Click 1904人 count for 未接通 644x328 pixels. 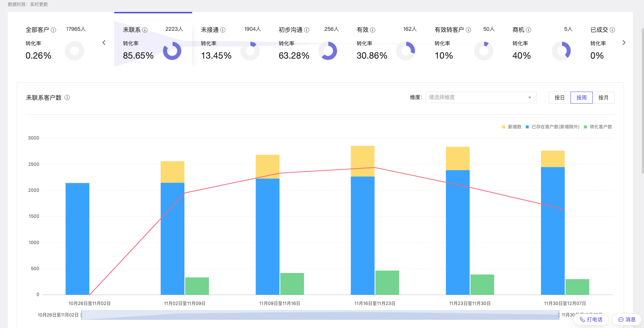click(x=253, y=29)
